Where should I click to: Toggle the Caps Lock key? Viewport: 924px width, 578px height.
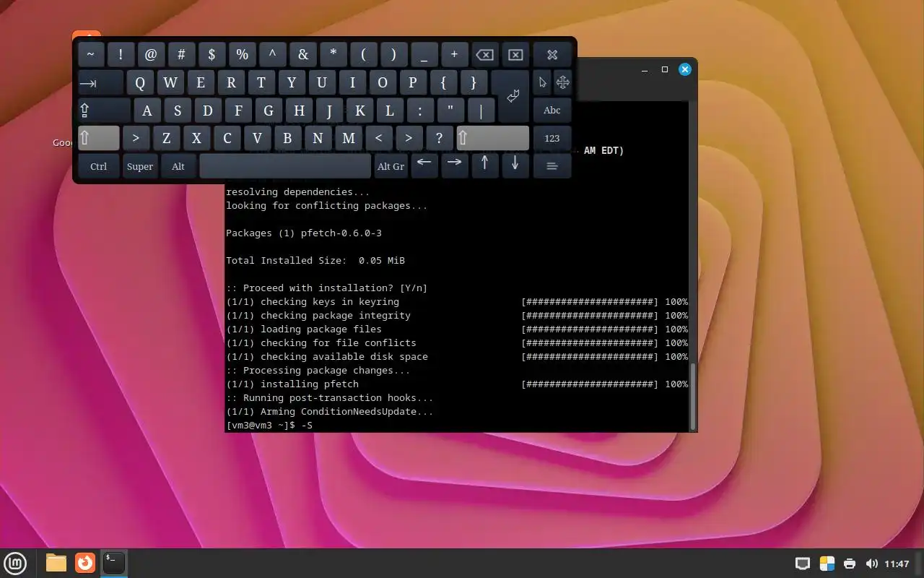(104, 111)
